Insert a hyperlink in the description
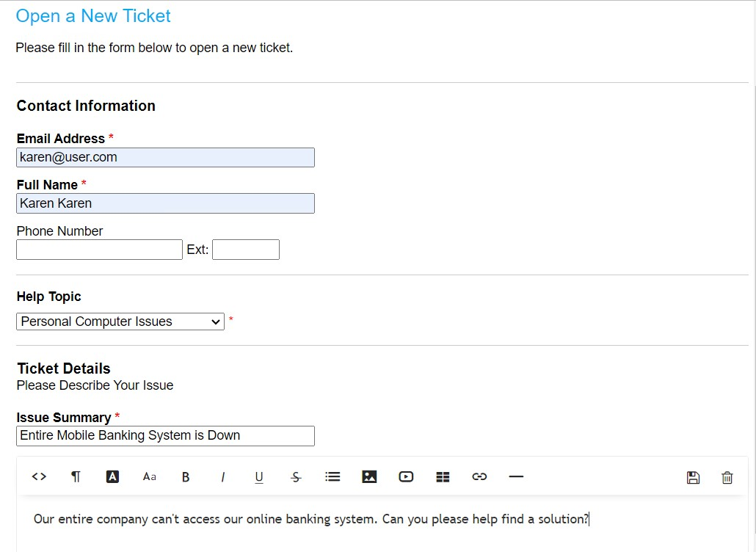This screenshot has width=756, height=552. 479,476
